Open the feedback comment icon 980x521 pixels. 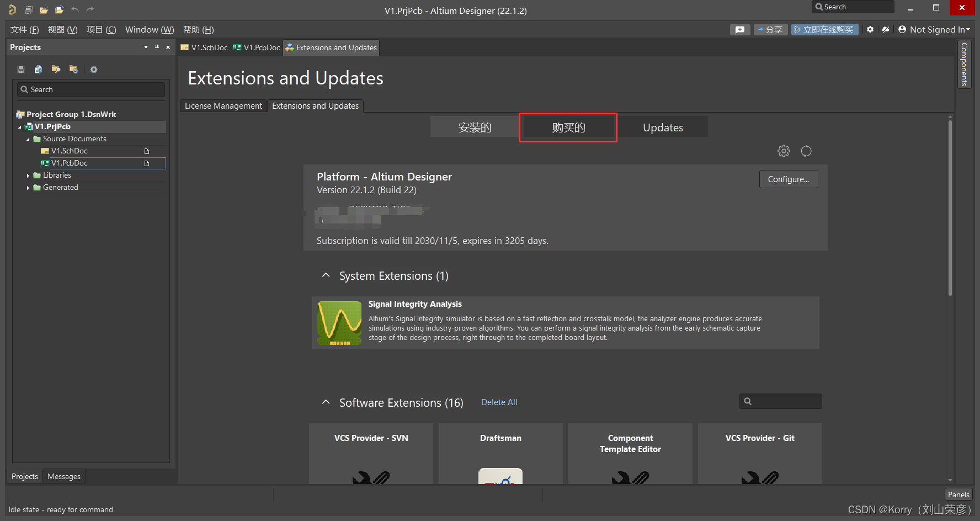(x=740, y=30)
